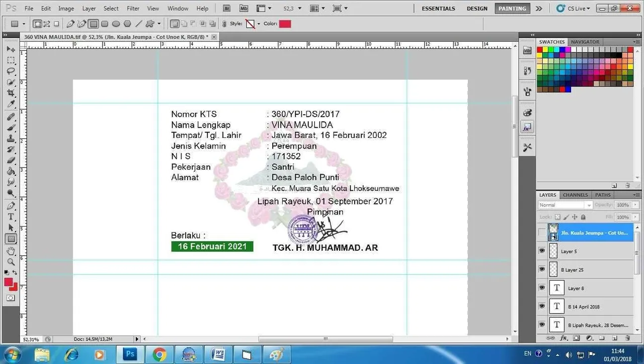Hide B 14 April 2018 layer
The width and height of the screenshot is (644, 364).
[542, 306]
